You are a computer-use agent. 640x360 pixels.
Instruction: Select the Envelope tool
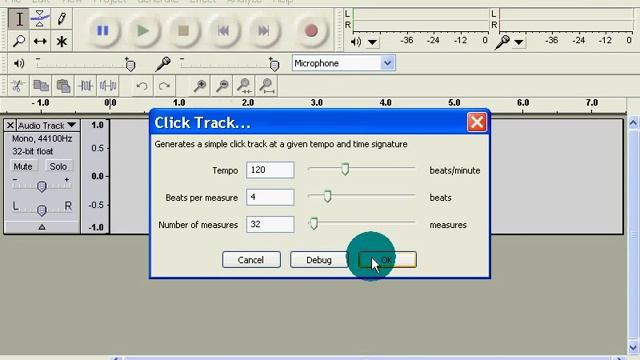pos(40,19)
